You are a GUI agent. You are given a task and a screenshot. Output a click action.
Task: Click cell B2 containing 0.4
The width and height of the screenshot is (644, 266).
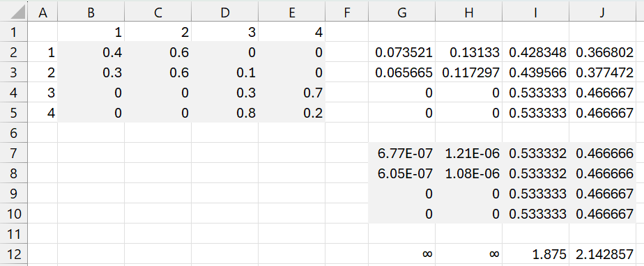pyautogui.click(x=91, y=52)
